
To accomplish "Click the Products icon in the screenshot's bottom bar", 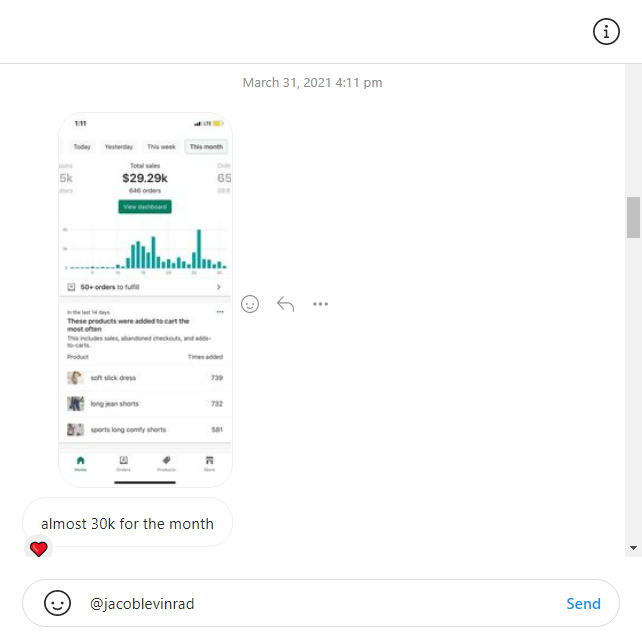I will (167, 463).
